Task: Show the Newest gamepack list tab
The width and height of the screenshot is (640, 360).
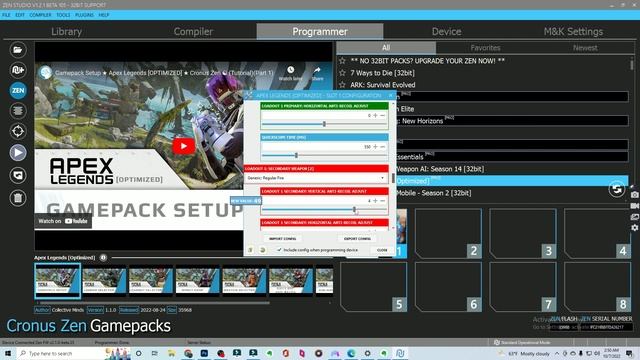Action: click(585, 48)
